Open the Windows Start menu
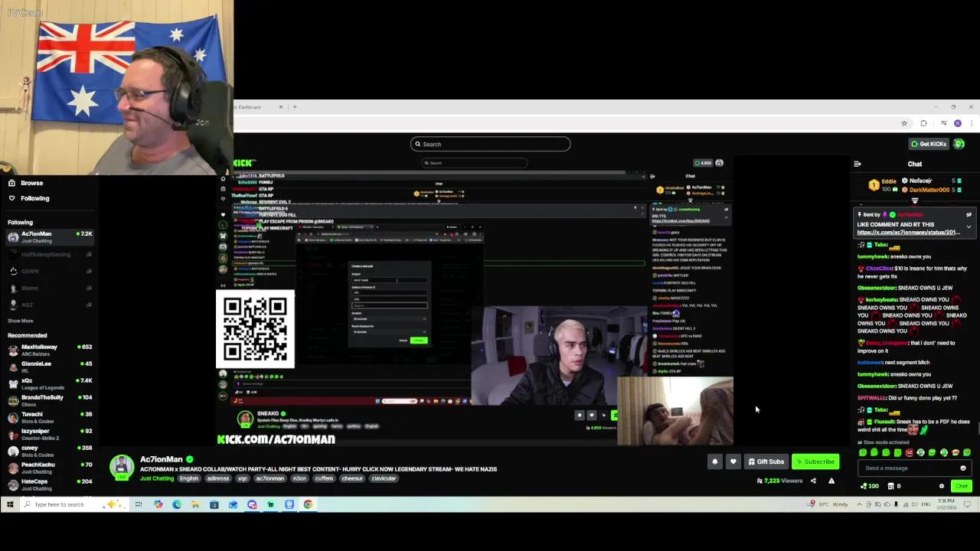Viewport: 980px width, 551px height. pyautogui.click(x=10, y=504)
